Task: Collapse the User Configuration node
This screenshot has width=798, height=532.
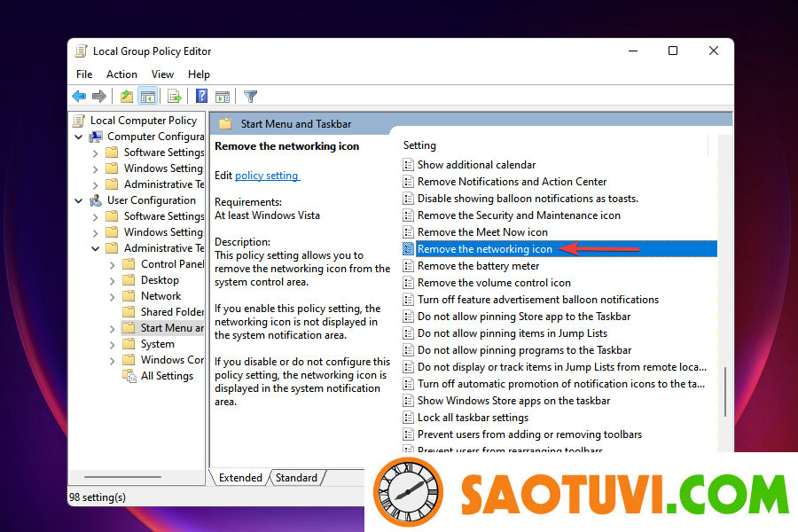Action: point(79,200)
